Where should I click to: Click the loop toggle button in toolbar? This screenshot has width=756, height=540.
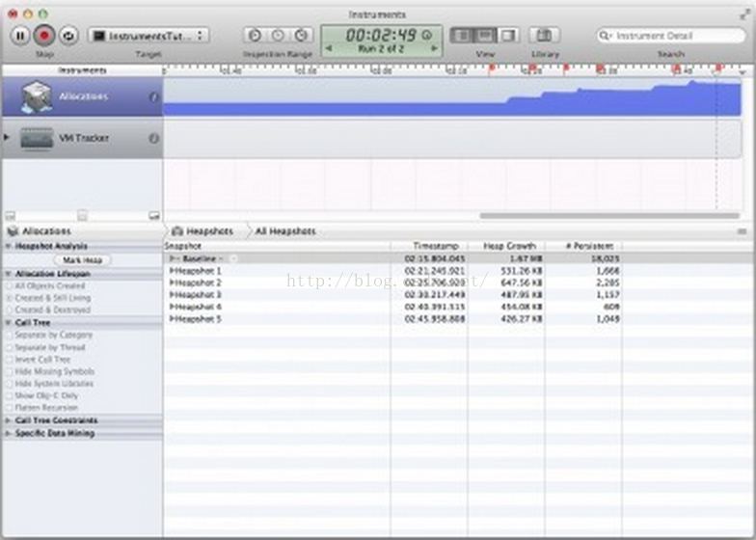point(69,36)
